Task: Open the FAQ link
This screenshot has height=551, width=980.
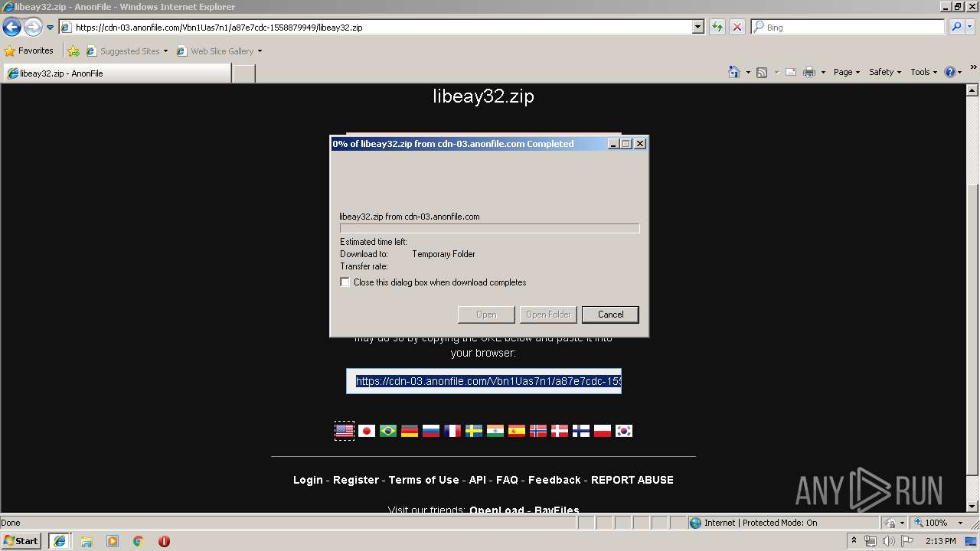Action: [507, 480]
